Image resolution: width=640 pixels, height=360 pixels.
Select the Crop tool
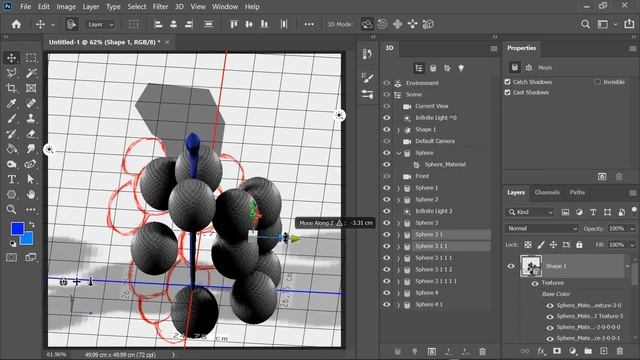pyautogui.click(x=11, y=88)
